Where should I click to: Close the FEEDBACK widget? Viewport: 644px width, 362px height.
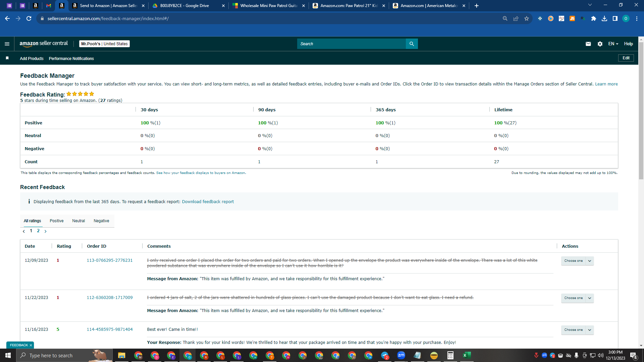31,345
